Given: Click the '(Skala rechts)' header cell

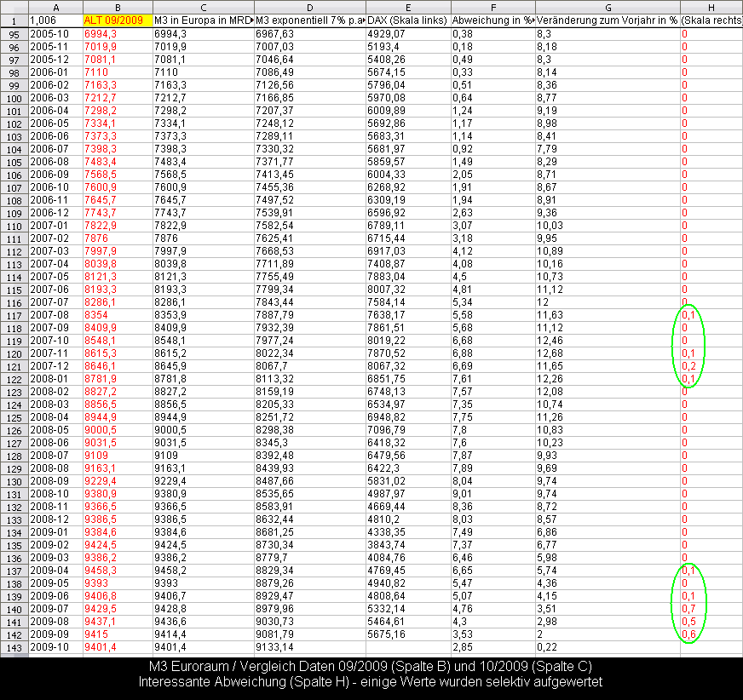Looking at the screenshot, I should click(711, 20).
